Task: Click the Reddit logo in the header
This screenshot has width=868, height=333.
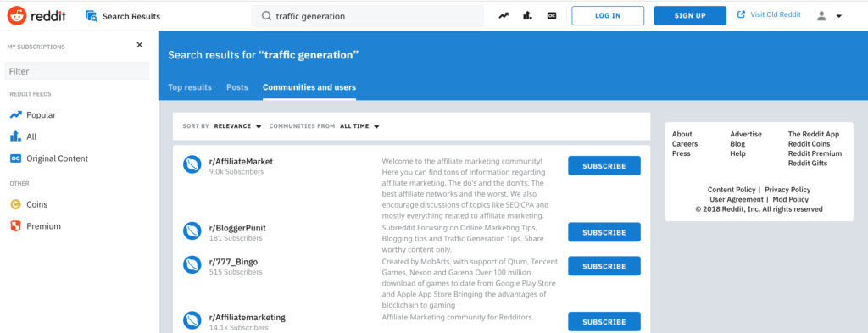Action: pyautogui.click(x=36, y=16)
